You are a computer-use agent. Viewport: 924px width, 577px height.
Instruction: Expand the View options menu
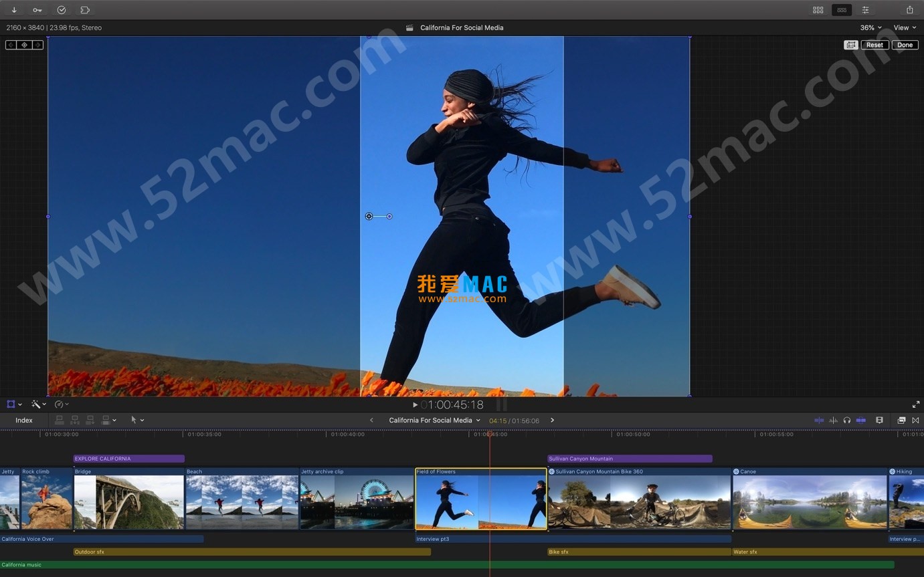point(905,27)
